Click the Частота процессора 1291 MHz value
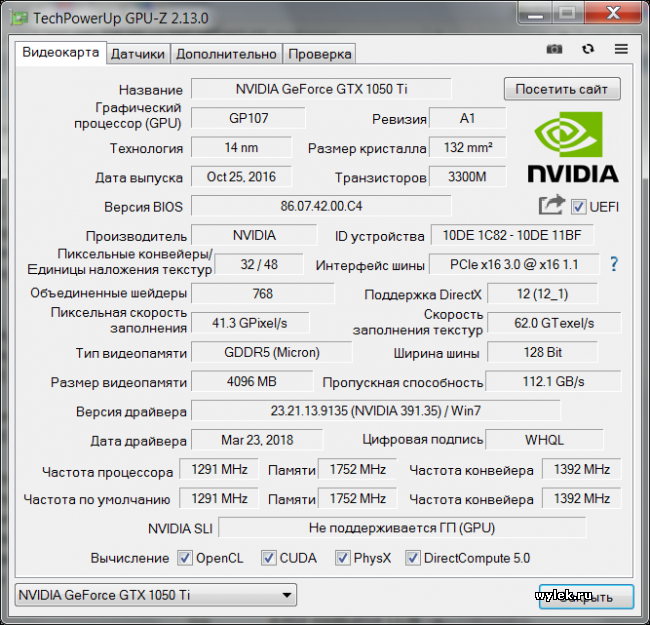The image size is (650, 625). (219, 469)
